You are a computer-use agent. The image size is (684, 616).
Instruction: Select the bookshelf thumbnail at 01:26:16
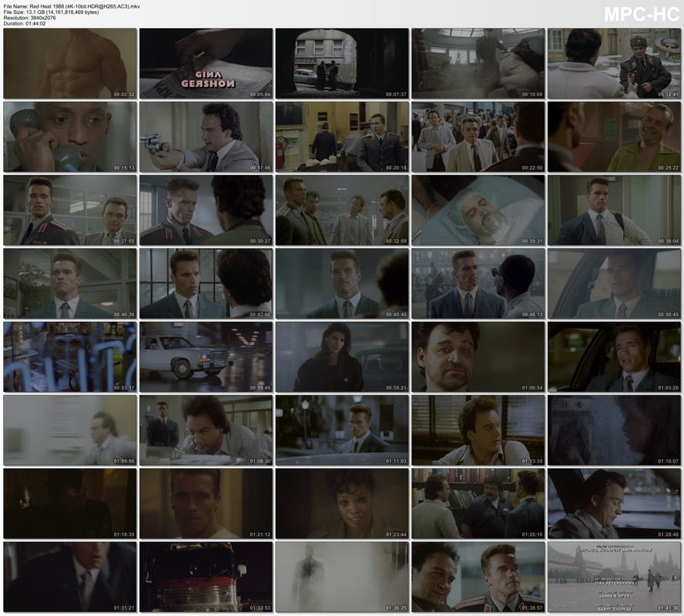(478, 503)
